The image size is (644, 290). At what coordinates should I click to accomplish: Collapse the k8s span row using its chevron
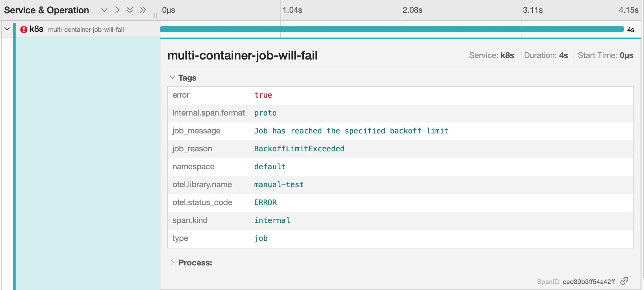coord(6,29)
